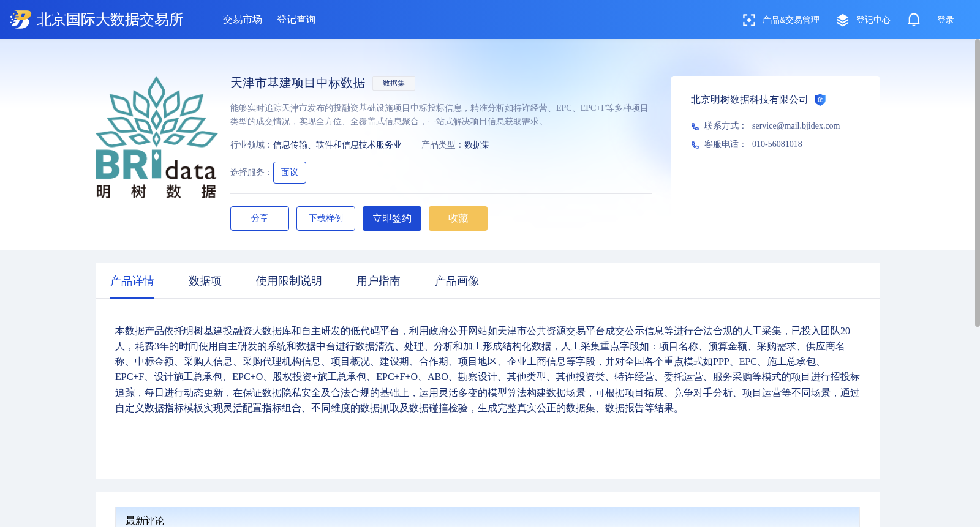Click the 北京国际大数据交易所 site title
The image size is (980, 527).
tap(110, 20)
